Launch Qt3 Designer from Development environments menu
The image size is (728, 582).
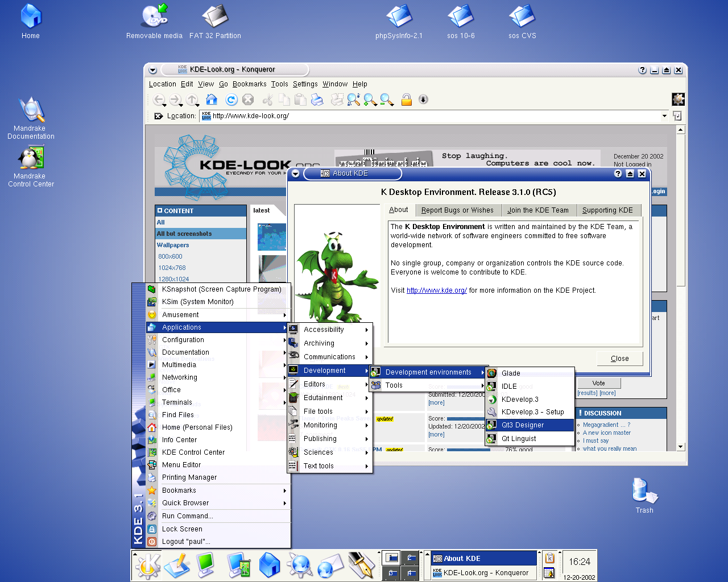click(530, 425)
